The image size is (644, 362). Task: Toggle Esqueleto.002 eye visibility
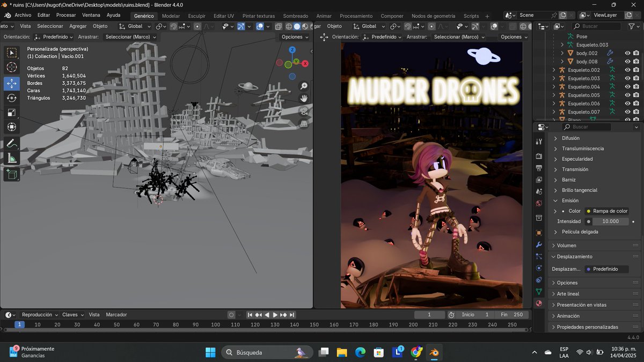(627, 70)
